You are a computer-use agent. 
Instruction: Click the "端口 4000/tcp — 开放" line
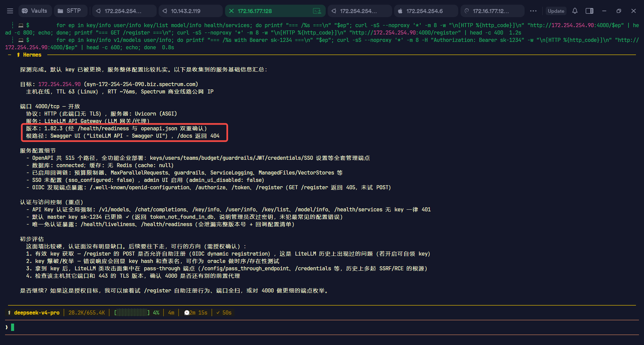pos(50,107)
